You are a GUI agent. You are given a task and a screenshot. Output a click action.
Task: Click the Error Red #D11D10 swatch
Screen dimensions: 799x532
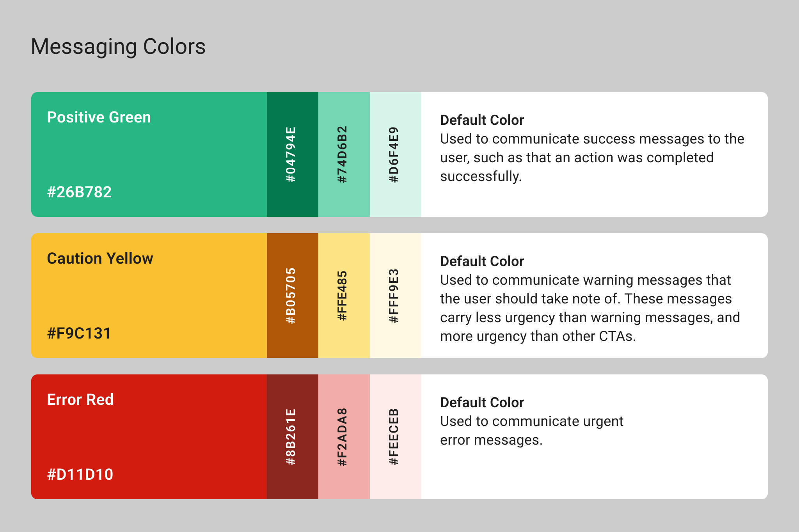click(x=149, y=437)
